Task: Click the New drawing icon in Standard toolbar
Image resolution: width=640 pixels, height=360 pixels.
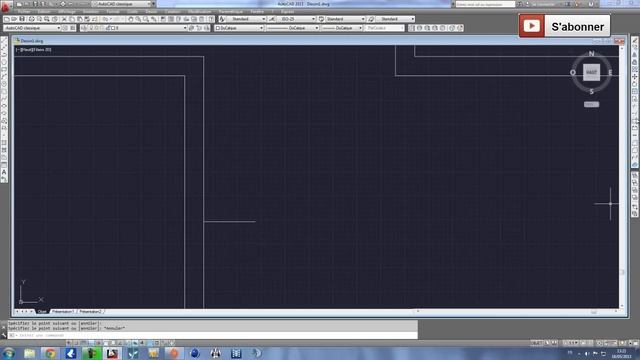Action: 7,19
